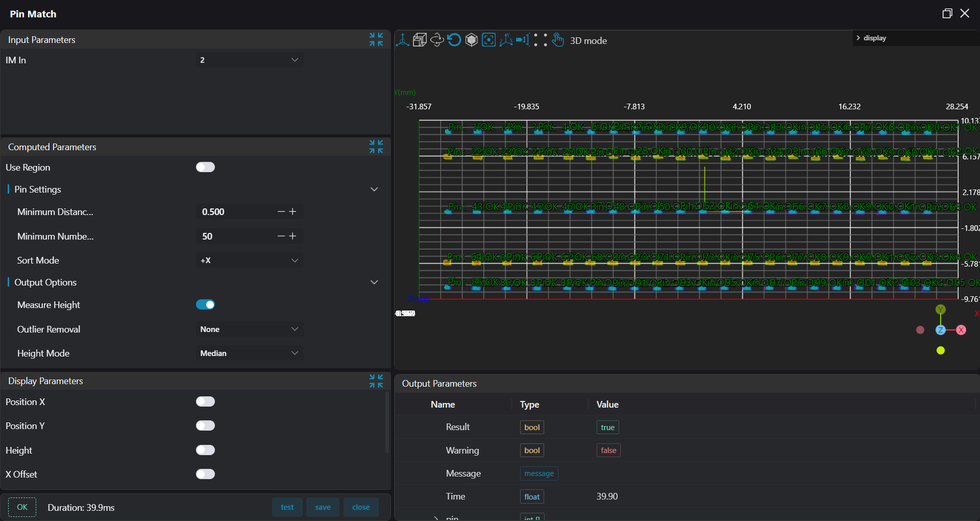Collapse the Pin Settings section
Screen dimensions: 980x521
pos(374,190)
